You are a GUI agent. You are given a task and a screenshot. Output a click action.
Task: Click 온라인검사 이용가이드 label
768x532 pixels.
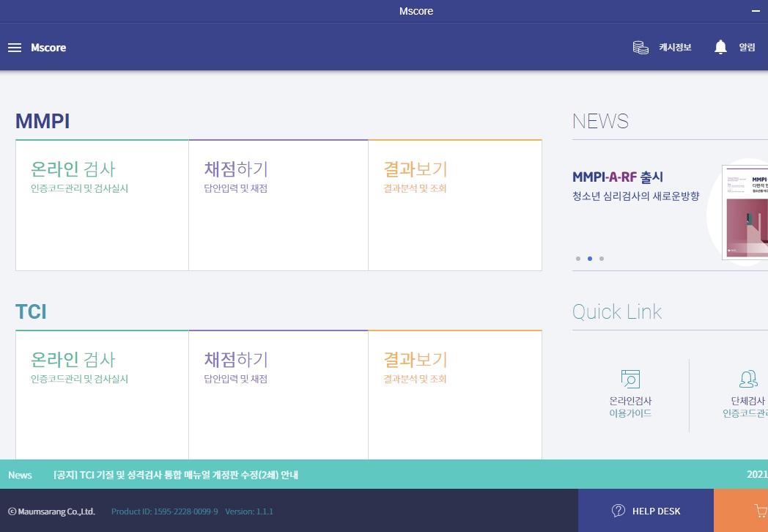[630, 407]
